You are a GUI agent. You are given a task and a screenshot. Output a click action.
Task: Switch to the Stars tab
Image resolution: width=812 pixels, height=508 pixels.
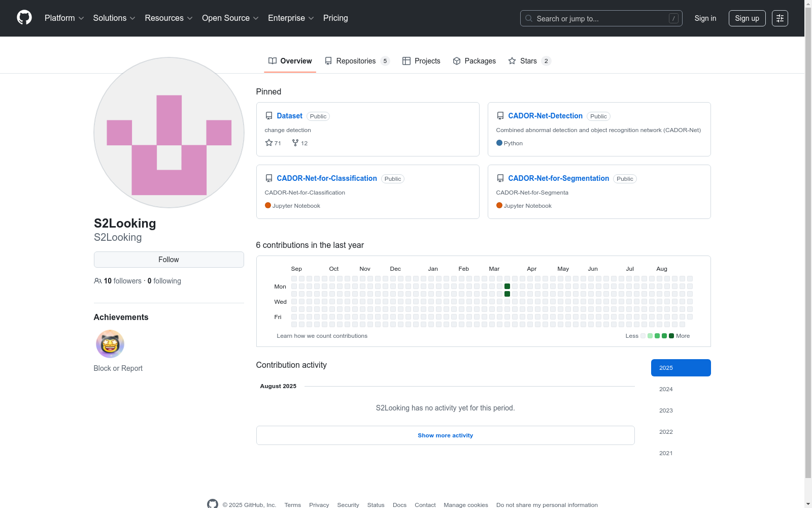pos(530,61)
